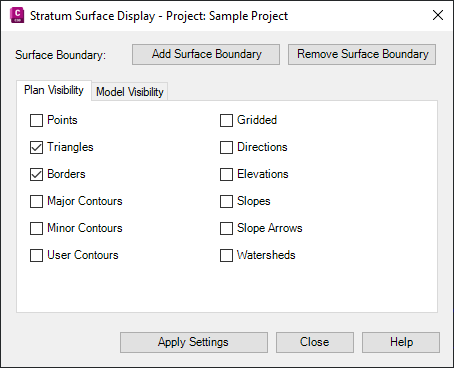Uncheck the Triangles checkbox
454x368 pixels.
(36, 147)
